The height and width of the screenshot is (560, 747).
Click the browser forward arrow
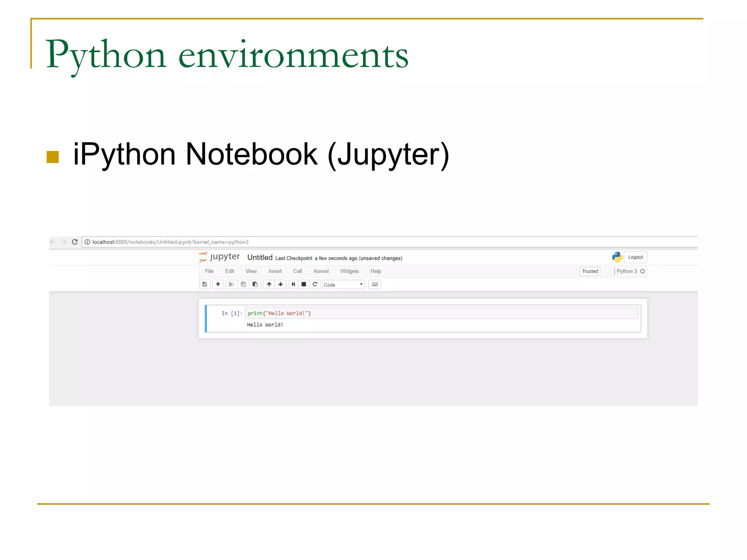(x=64, y=242)
